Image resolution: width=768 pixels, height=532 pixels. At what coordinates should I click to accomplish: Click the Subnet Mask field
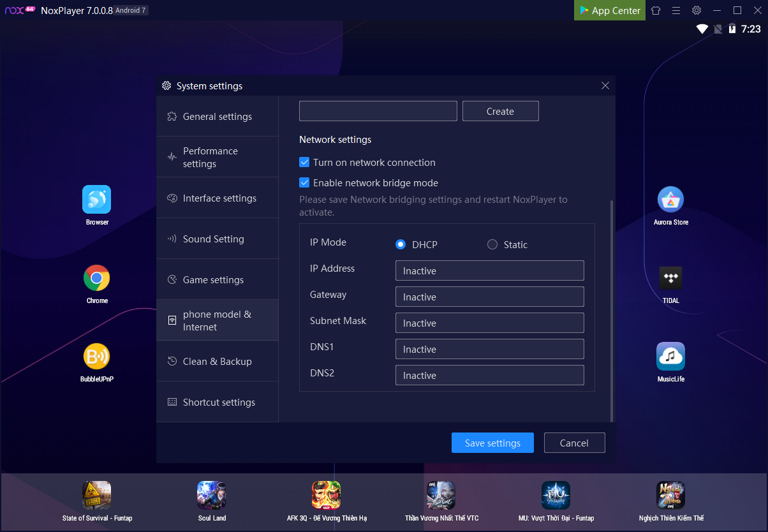pos(490,323)
